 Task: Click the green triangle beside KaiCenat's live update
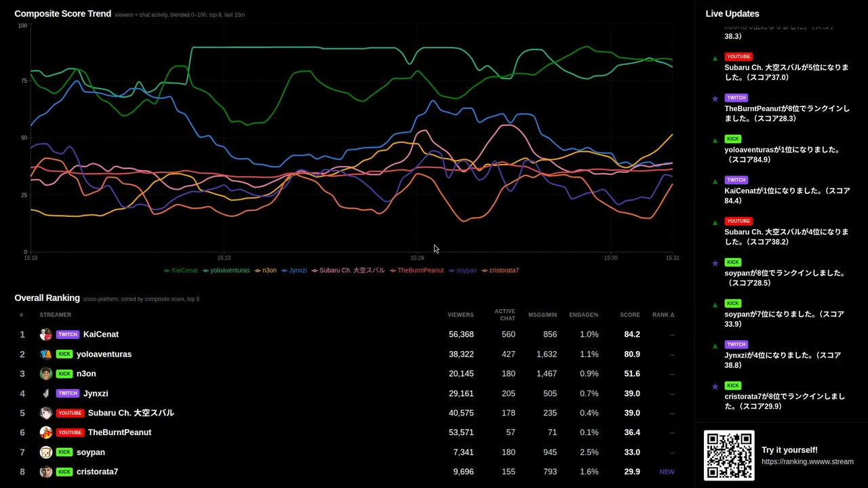pyautogui.click(x=715, y=182)
